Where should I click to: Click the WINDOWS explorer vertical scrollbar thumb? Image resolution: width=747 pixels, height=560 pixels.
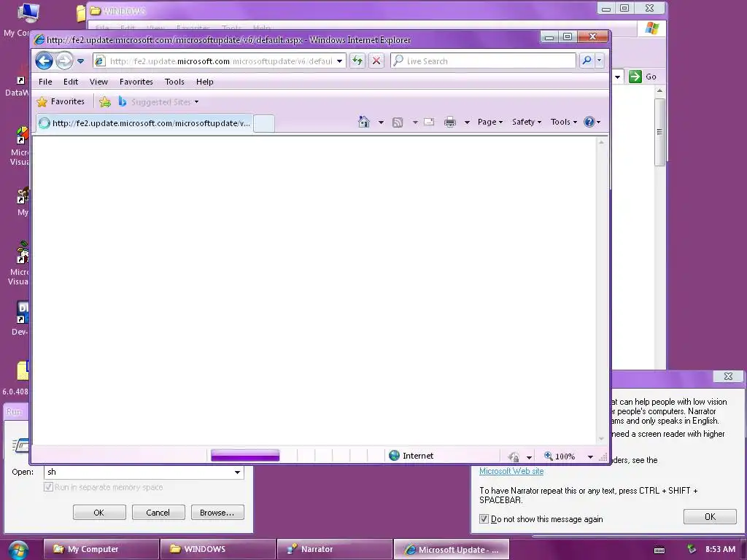point(659,132)
